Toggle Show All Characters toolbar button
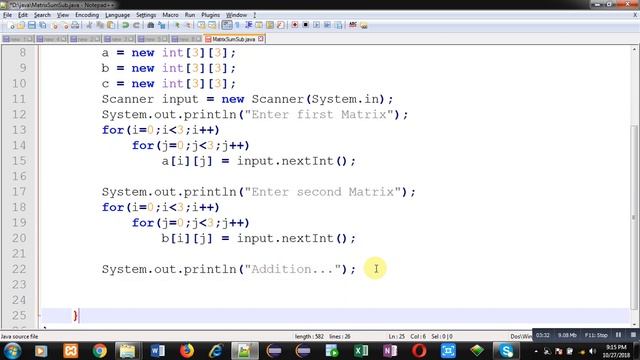640x360 pixels. (238, 25)
